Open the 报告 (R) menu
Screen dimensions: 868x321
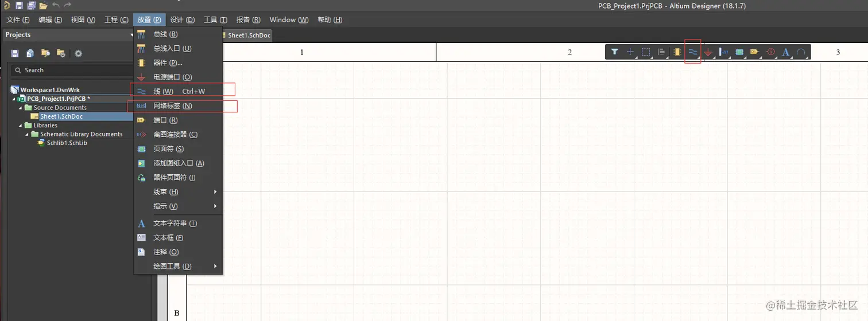coord(248,19)
